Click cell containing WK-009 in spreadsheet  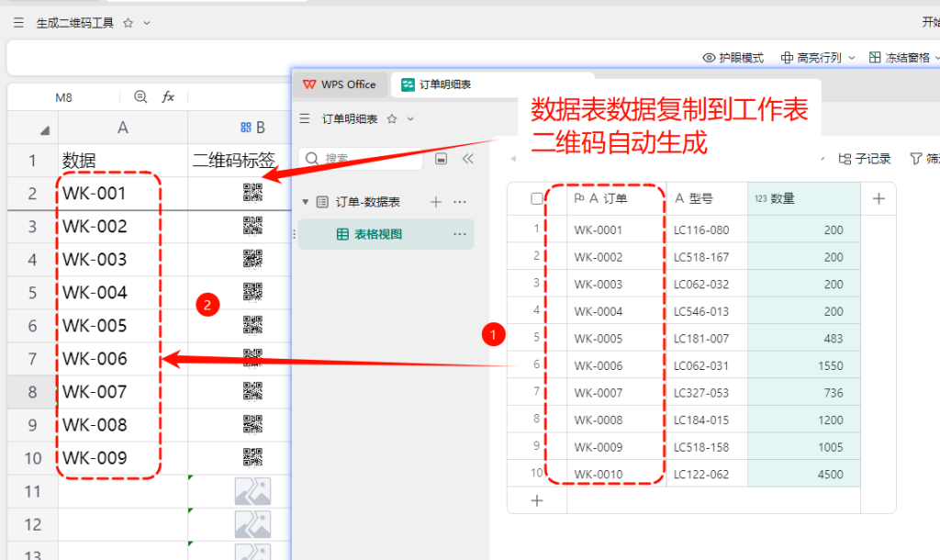pos(123,458)
